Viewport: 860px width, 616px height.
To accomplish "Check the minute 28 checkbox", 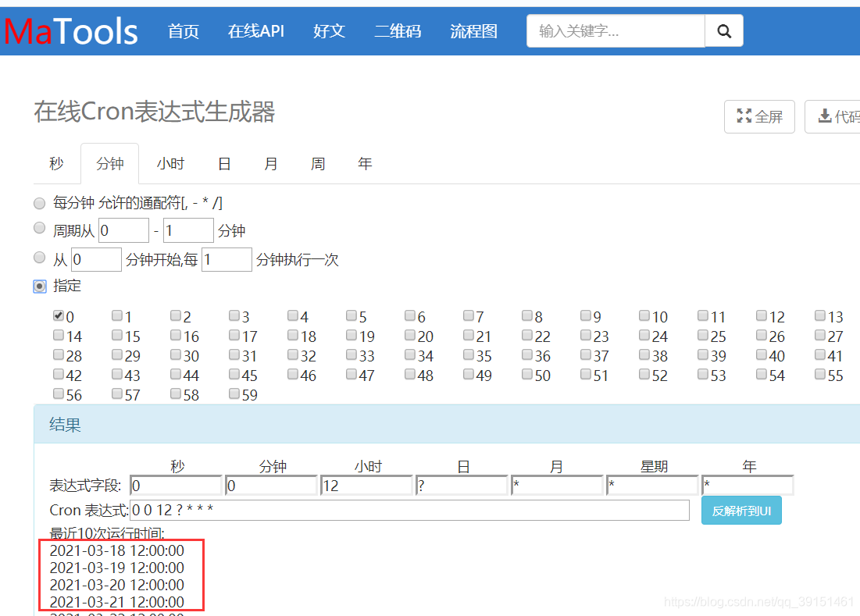I will 58,354.
